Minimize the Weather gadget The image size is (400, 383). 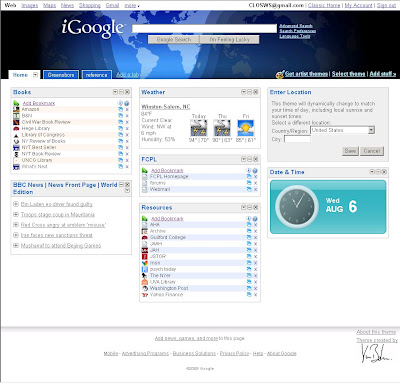[x=249, y=92]
